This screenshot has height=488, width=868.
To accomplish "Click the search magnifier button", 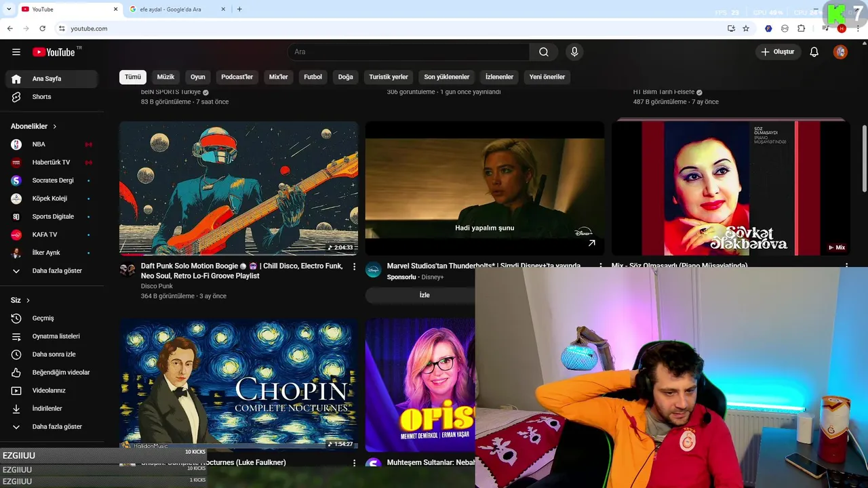I will (x=544, y=52).
